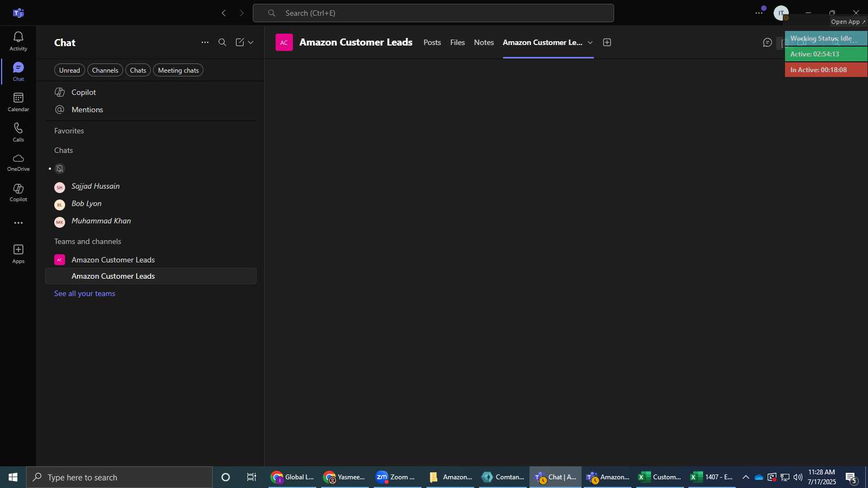Image resolution: width=868 pixels, height=488 pixels.
Task: Select the highlighted Amazon Customer Leads channel
Action: click(x=151, y=276)
